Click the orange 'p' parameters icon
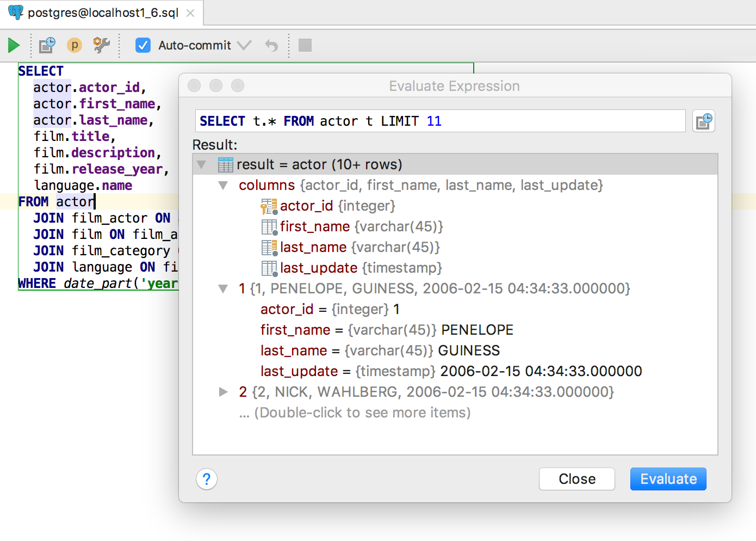This screenshot has width=756, height=541. coord(75,45)
